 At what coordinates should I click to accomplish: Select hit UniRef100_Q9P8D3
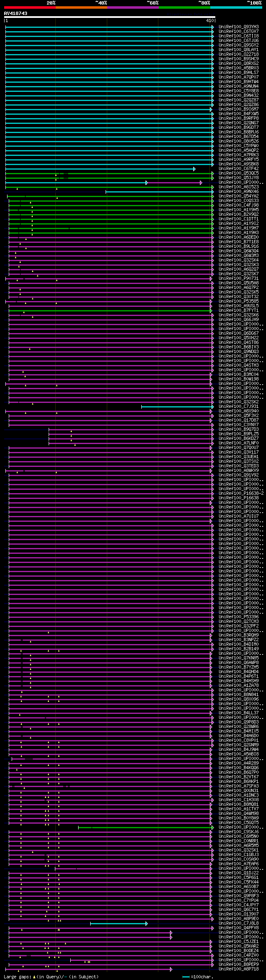[x=239, y=722]
